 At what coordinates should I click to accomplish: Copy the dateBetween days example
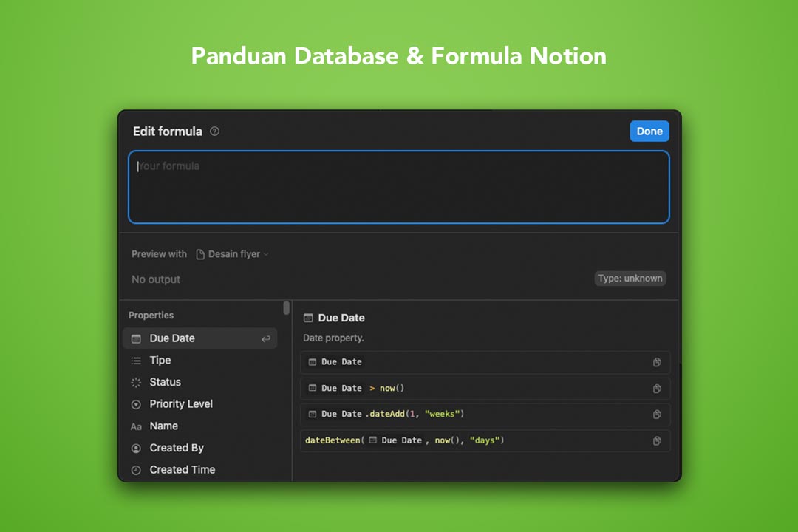pos(656,441)
